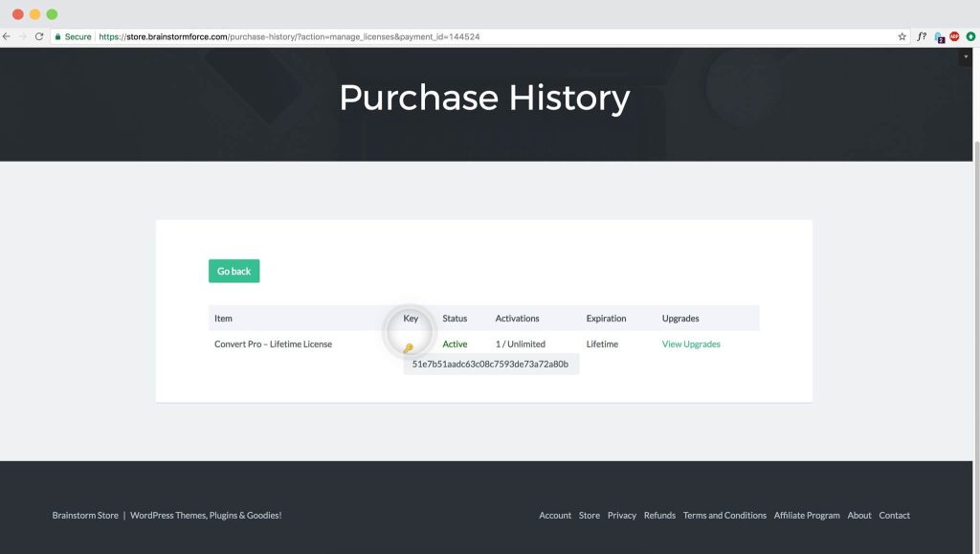This screenshot has height=554, width=980.
Task: Open the Privacy footer link
Action: pos(622,516)
